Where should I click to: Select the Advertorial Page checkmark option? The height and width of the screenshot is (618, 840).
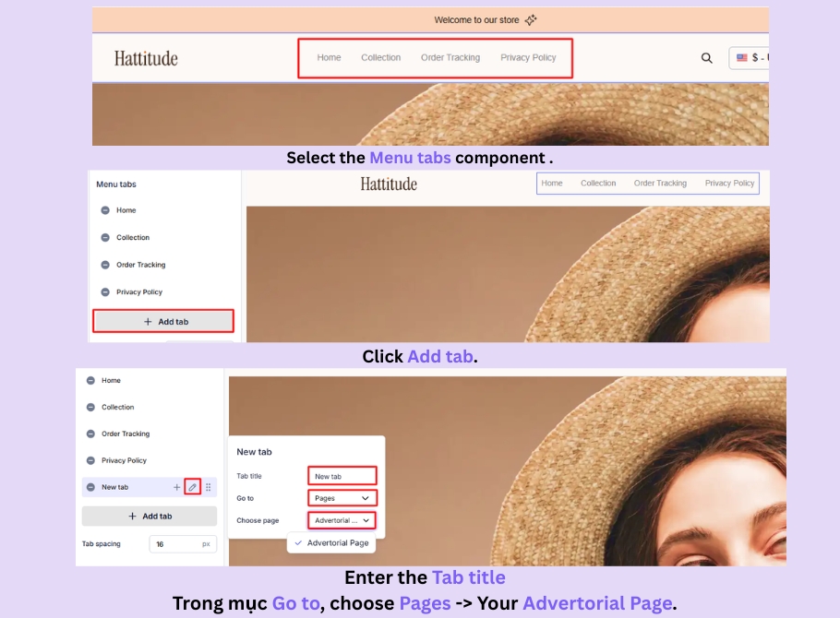point(331,543)
